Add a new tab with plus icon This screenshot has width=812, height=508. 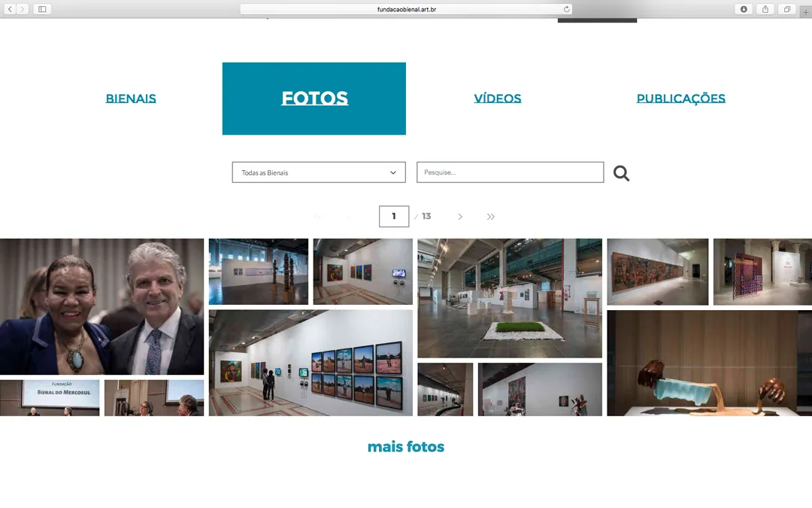tap(805, 13)
